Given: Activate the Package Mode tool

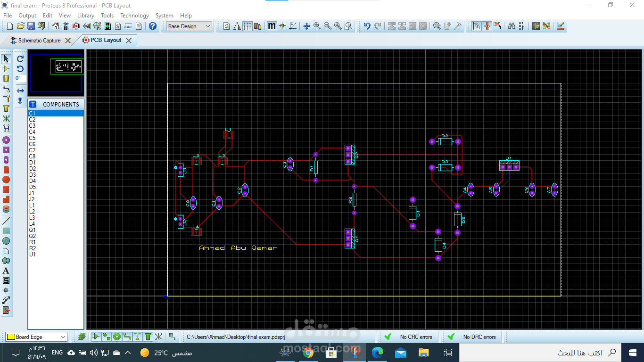Looking at the screenshot, I should [6, 79].
